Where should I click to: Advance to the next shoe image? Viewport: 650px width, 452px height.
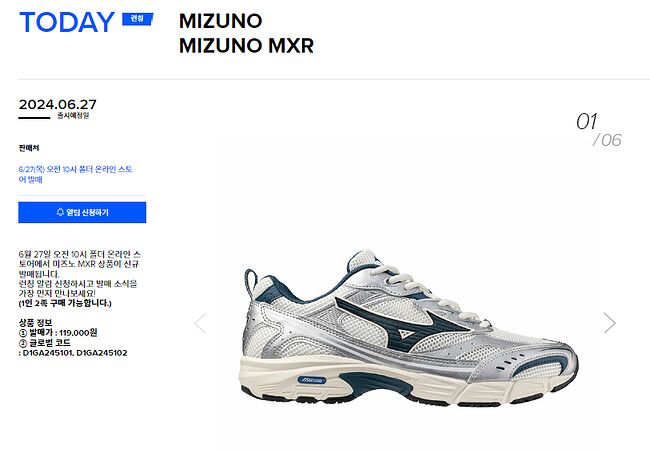pos(609,323)
